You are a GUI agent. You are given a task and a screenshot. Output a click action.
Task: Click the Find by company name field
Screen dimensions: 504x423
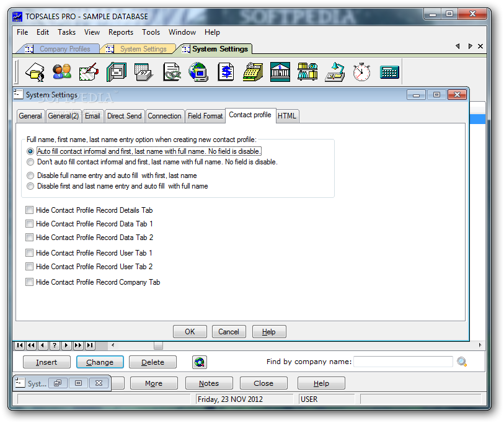(x=403, y=362)
